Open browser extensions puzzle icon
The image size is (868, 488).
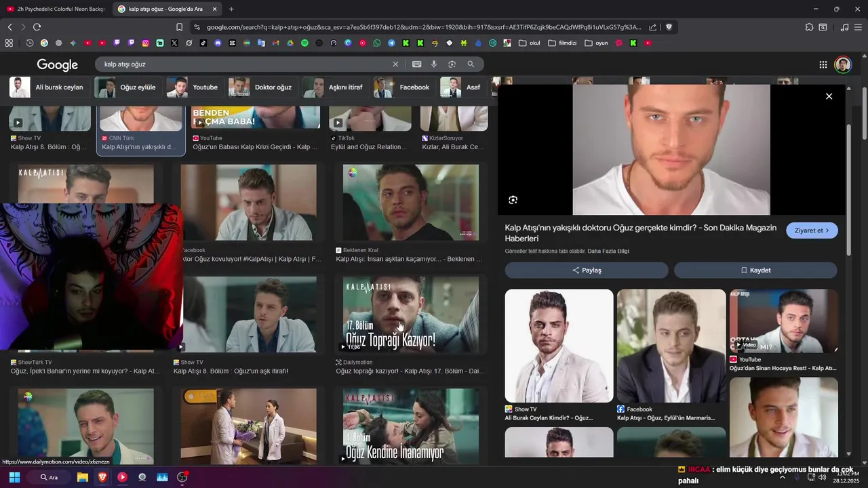pos(809,27)
